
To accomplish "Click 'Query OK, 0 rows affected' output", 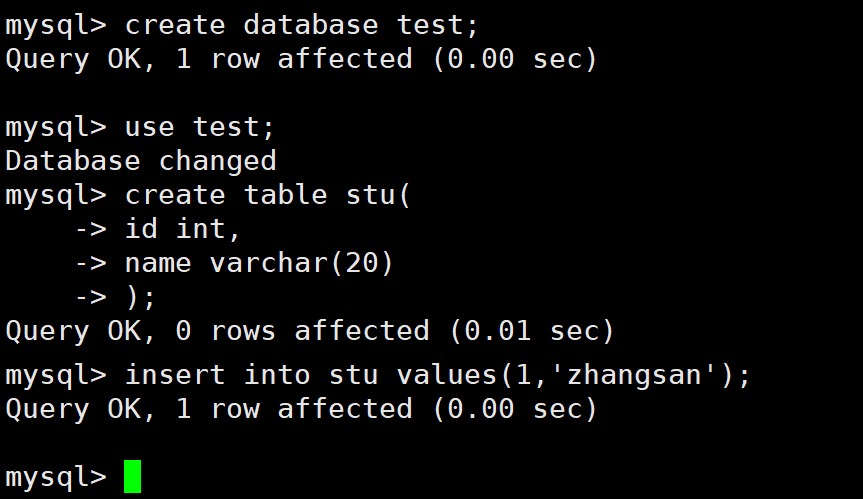I will click(x=217, y=331).
